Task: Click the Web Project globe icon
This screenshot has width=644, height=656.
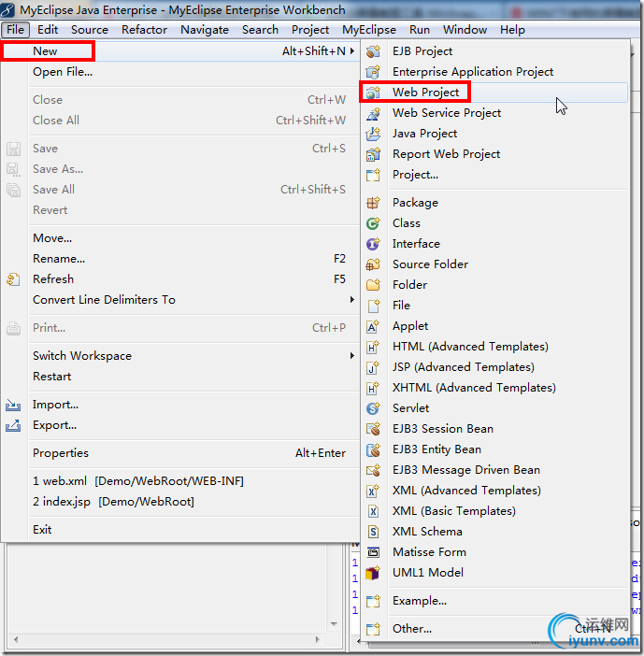Action: (x=373, y=93)
